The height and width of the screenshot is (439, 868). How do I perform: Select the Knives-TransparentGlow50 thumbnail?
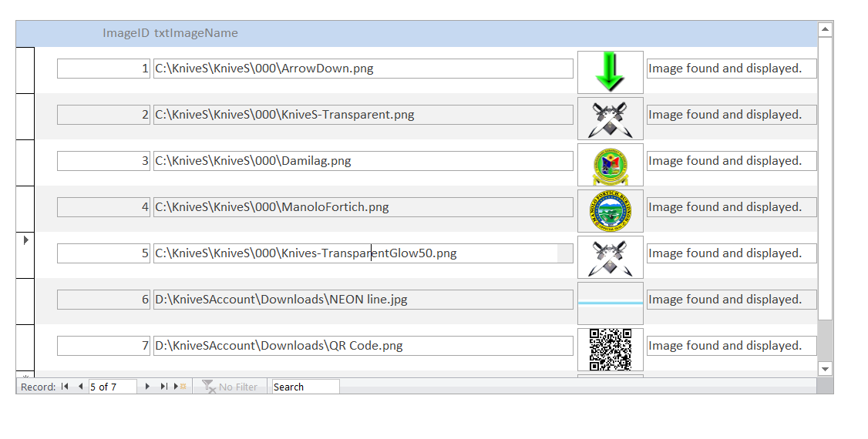[x=610, y=257]
